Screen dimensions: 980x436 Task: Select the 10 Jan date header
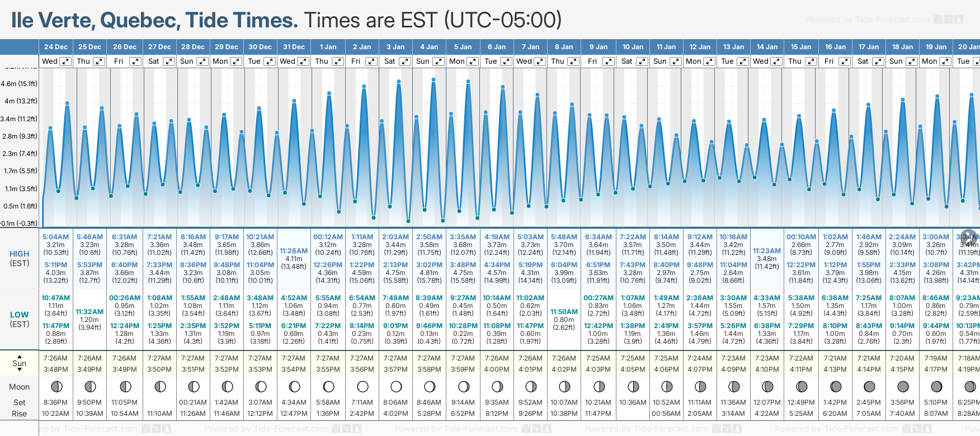(633, 47)
